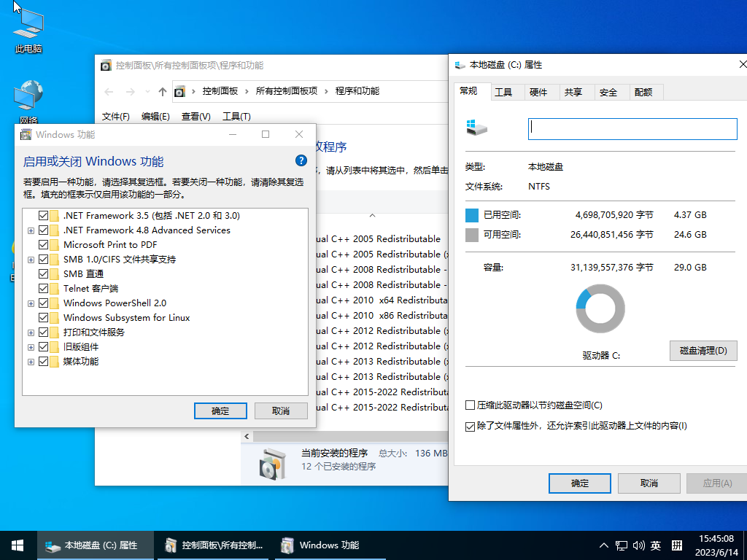747x560 pixels.
Task: Click the Windows 功能 title bar icon
Action: 26,135
